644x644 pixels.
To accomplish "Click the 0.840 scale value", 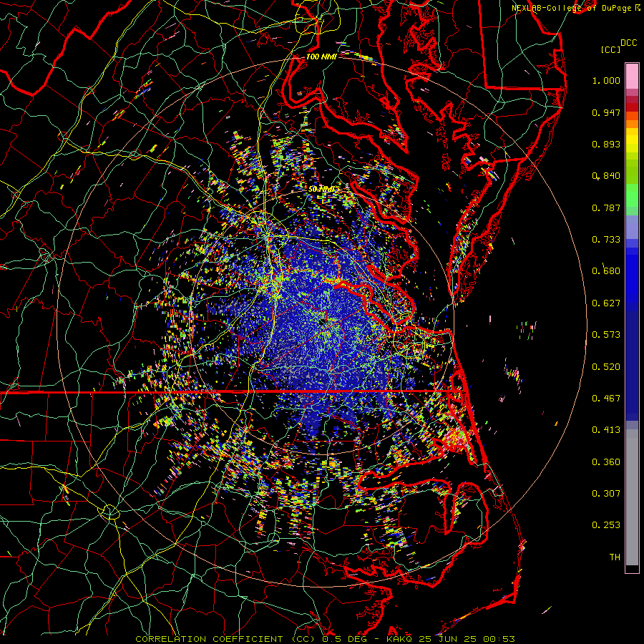I will coord(606,176).
